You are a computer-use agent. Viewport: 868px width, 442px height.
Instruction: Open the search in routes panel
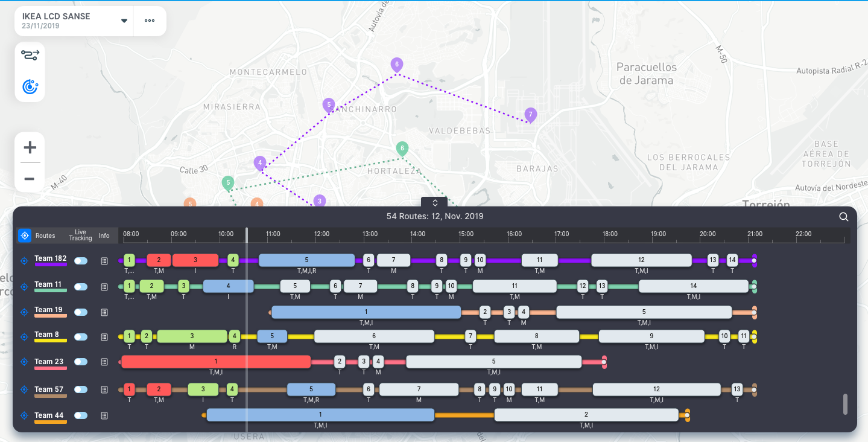[x=844, y=217]
